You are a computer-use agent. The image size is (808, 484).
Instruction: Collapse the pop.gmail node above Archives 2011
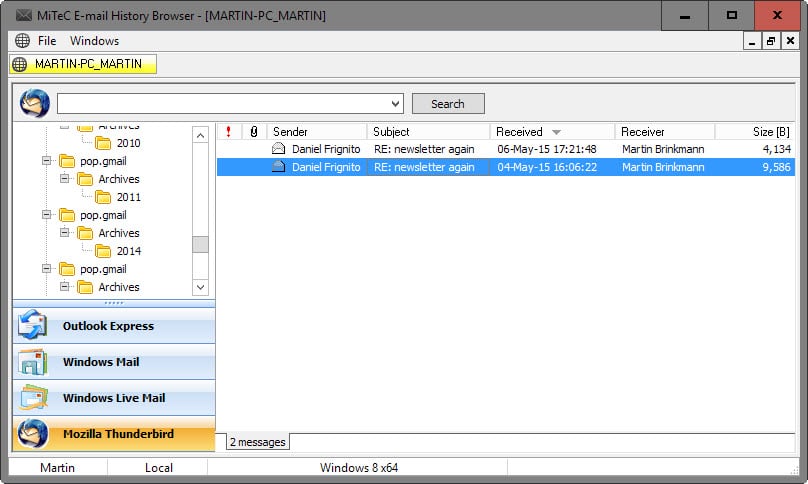click(46, 161)
